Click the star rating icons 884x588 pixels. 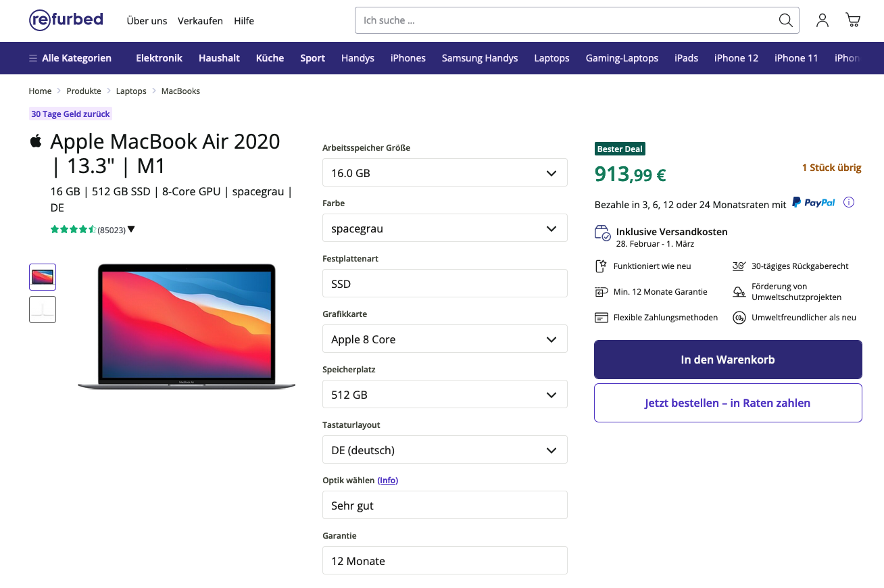coord(73,229)
